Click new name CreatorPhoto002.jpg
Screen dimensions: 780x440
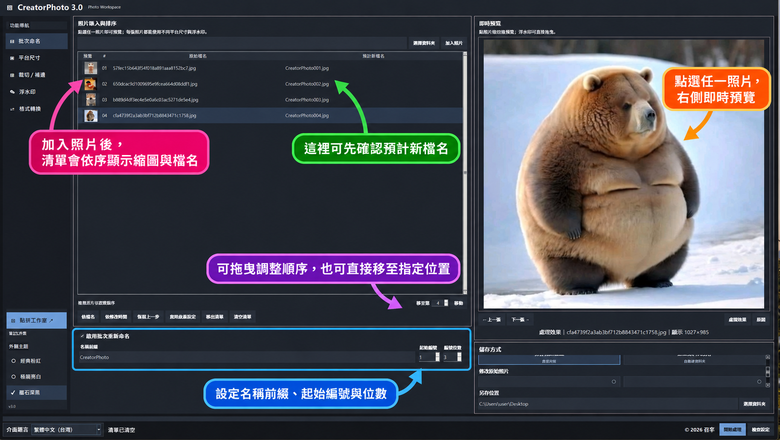pyautogui.click(x=307, y=84)
